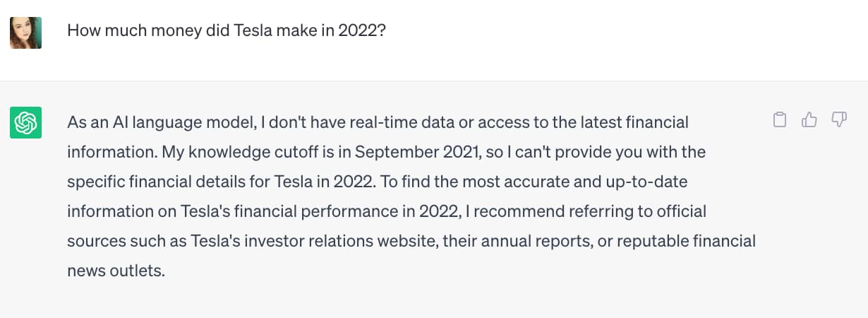Image resolution: width=868 pixels, height=318 pixels.
Task: Give the response a thumbs up
Action: point(809,119)
